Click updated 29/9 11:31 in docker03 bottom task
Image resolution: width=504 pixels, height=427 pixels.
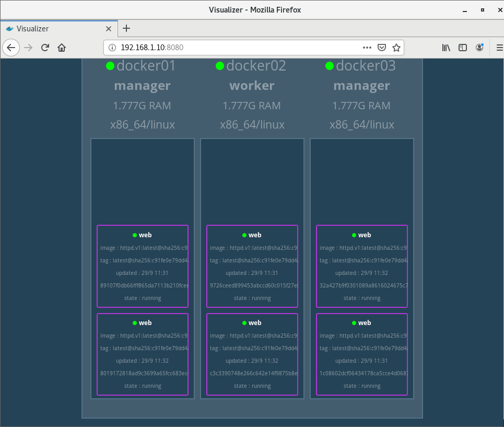[x=361, y=361]
